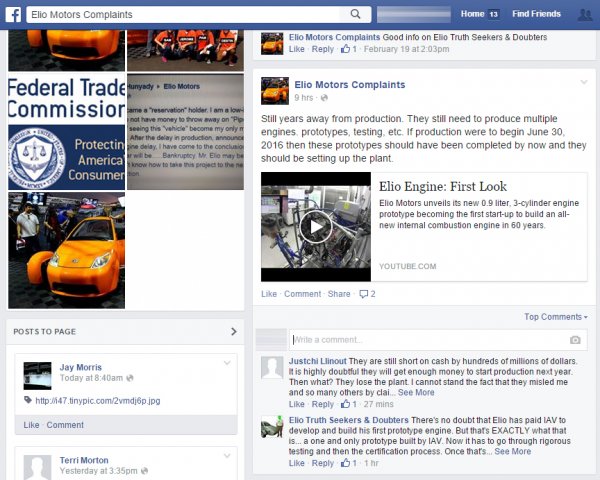Open Terri Morton profile name

click(x=84, y=460)
